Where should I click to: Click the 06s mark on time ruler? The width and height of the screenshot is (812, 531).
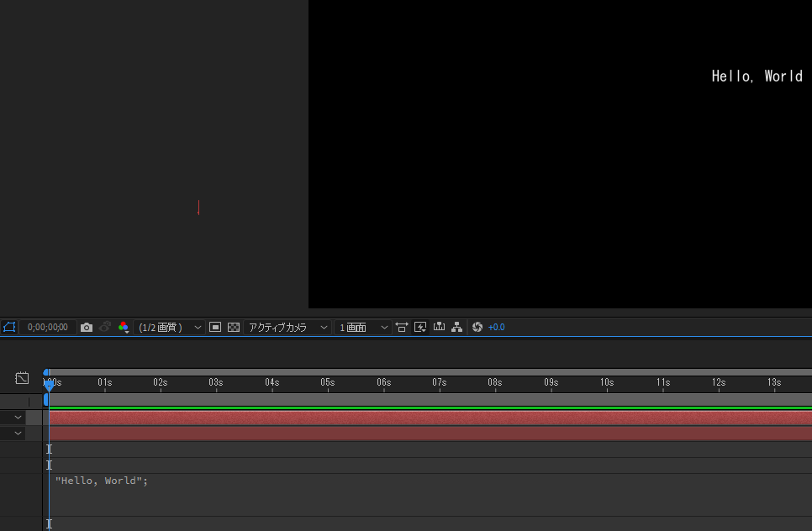(384, 382)
